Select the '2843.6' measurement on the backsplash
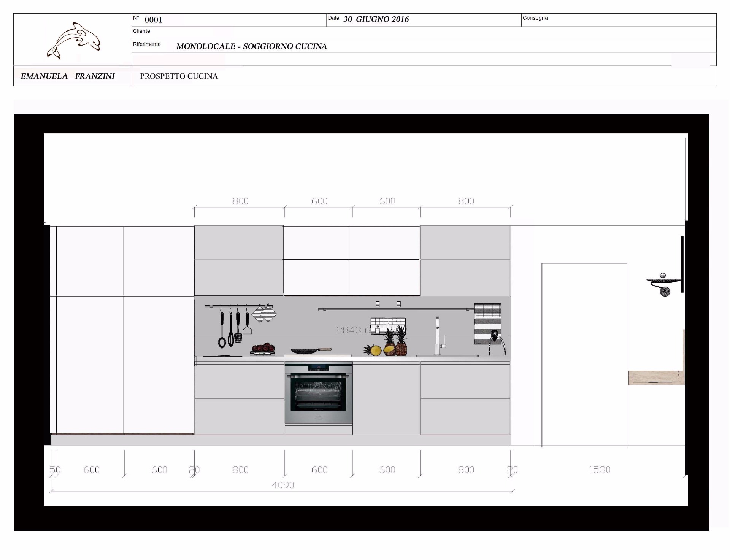The image size is (730, 560). click(x=353, y=330)
